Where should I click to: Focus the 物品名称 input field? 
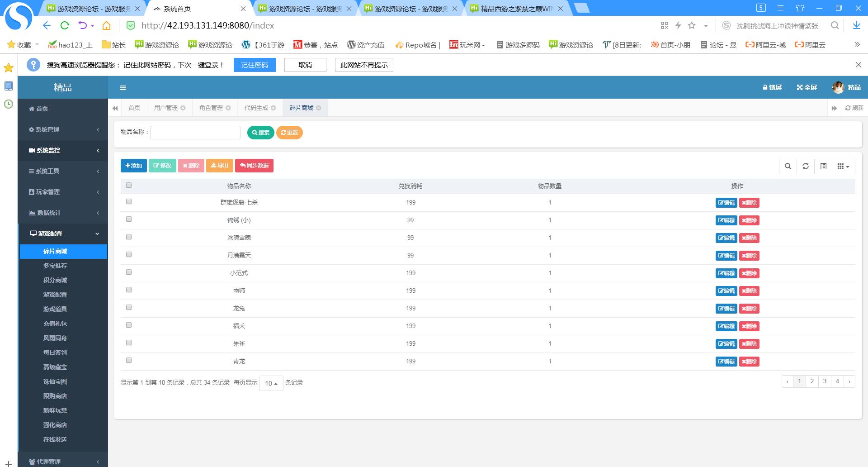195,133
